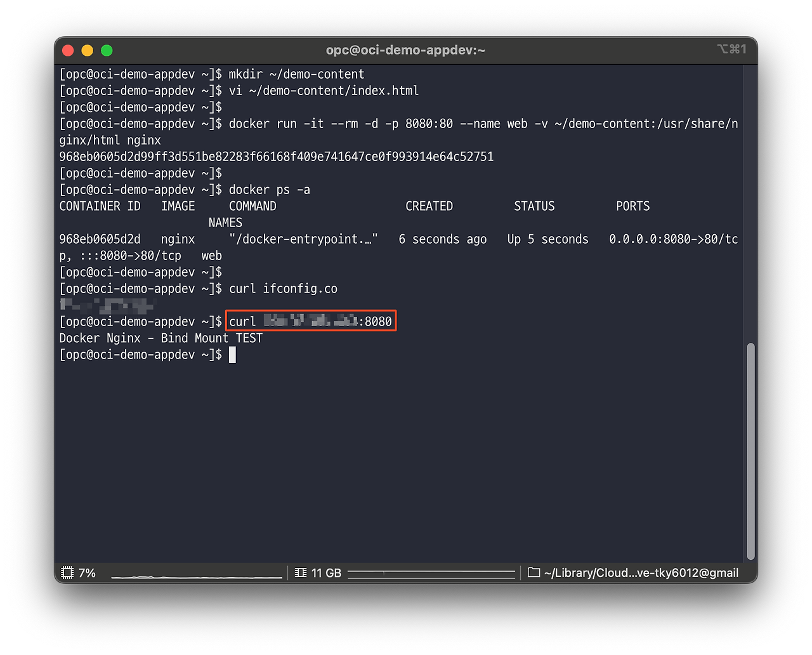Viewport: 812px width, 655px height.
Task: Click the CPU chip icon in status bar
Action: pos(67,573)
